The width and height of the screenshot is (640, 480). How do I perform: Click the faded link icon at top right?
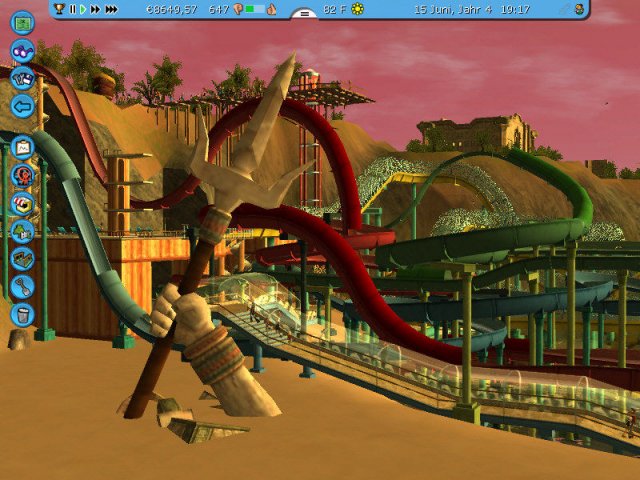(x=564, y=9)
